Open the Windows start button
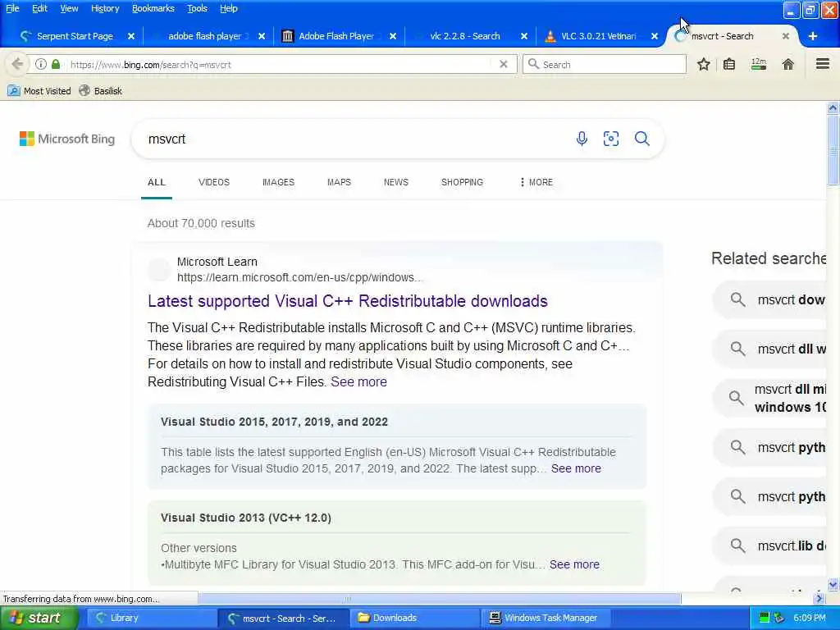The width and height of the screenshot is (840, 630). coord(38,618)
